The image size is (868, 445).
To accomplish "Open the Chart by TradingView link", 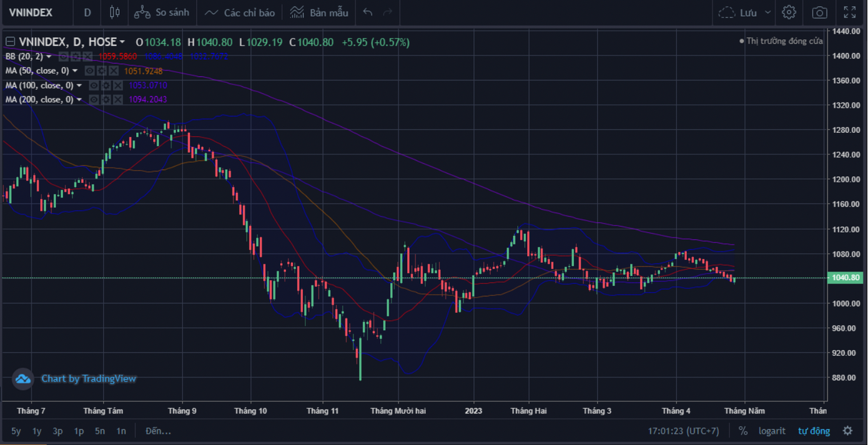I will click(89, 378).
